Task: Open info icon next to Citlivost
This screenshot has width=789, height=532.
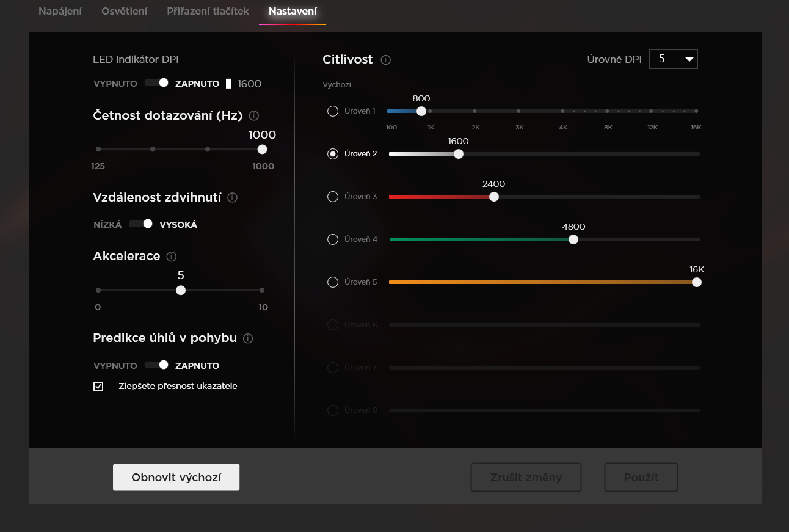Action: coord(385,60)
